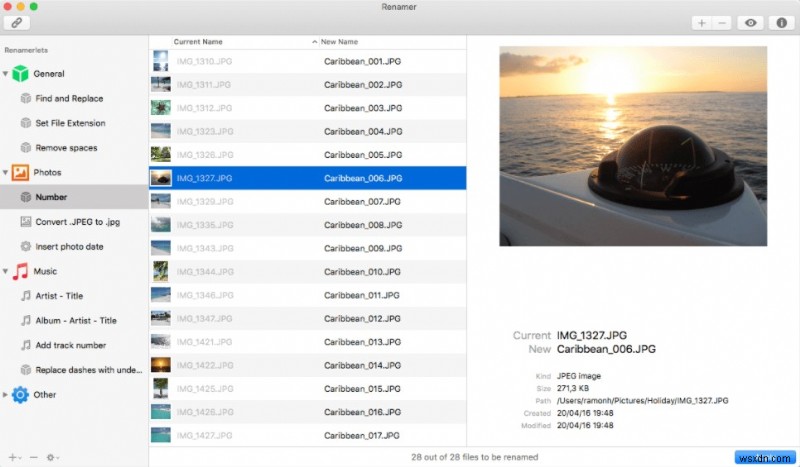Viewport: 800px width, 467px height.
Task: Click the Find and Replace cube icon
Action: pyautogui.click(x=26, y=98)
